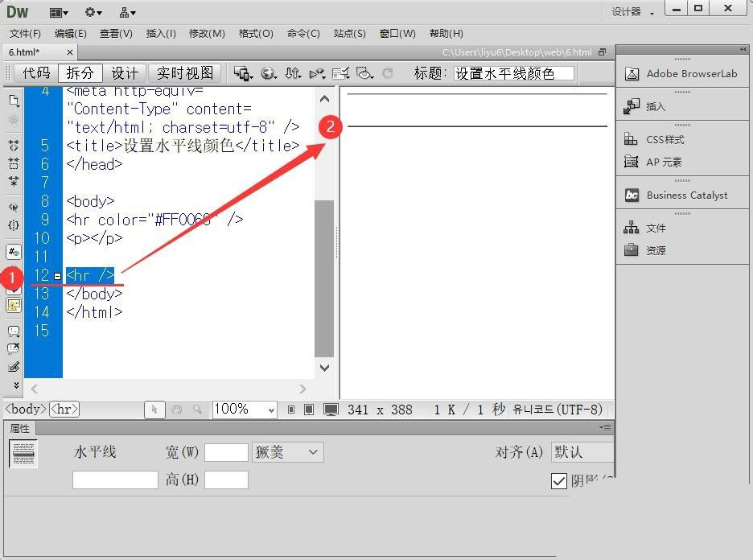Toggle the 阴影 shading checkbox
The image size is (753, 560).
pos(559,481)
